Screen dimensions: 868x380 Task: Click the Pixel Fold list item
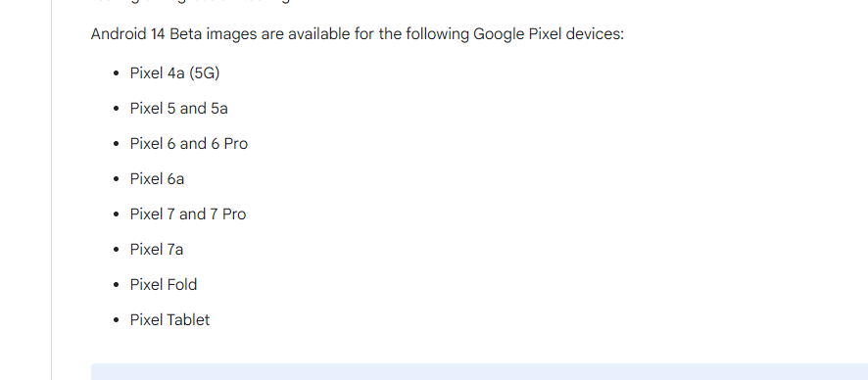click(164, 285)
